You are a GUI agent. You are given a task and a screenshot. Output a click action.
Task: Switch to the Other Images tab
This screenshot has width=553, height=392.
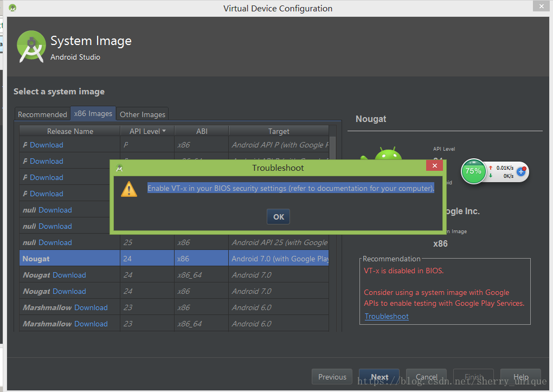pyautogui.click(x=143, y=114)
